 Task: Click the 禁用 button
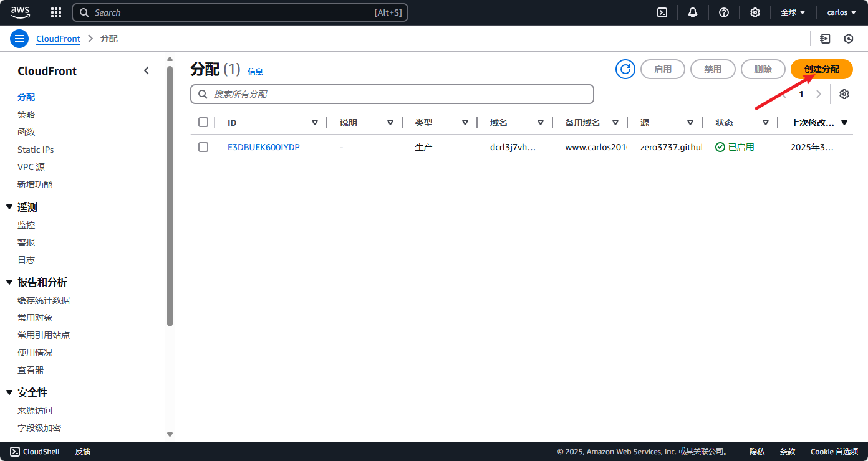click(713, 69)
